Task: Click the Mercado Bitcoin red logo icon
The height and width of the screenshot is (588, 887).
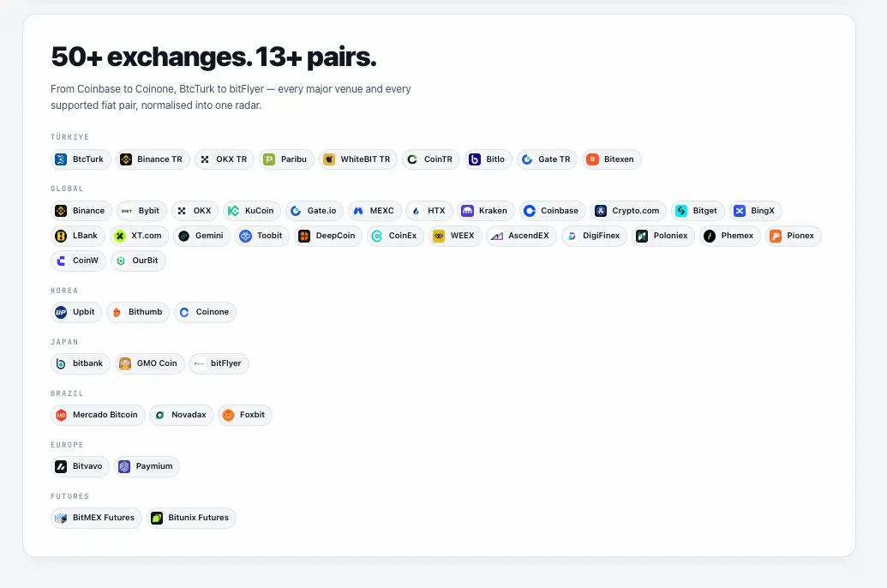Action: [61, 416]
